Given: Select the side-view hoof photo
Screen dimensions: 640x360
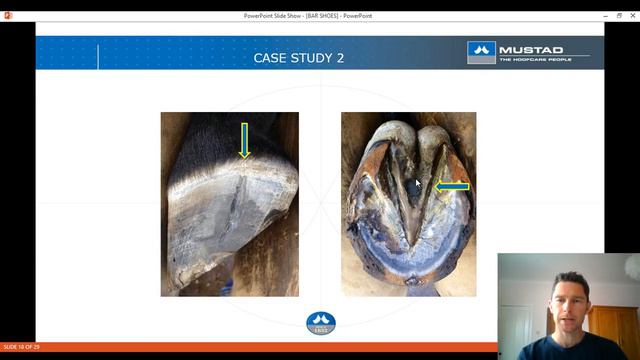Looking at the screenshot, I should coord(230,204).
